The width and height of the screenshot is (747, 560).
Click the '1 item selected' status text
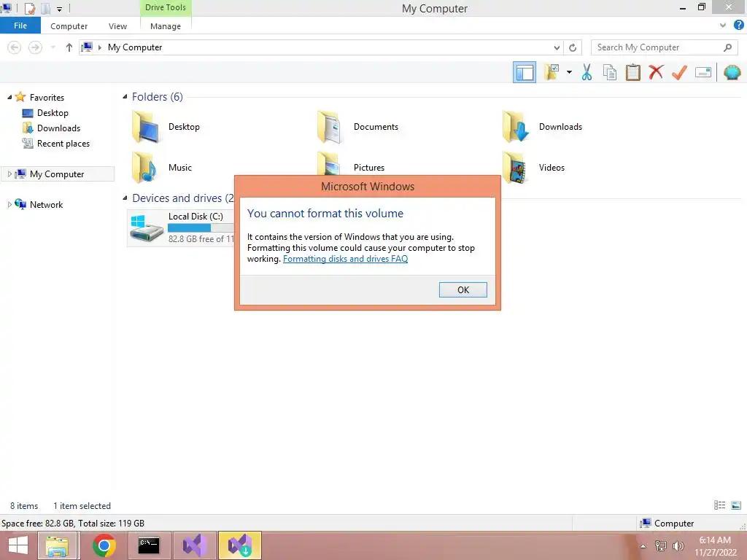tap(82, 506)
